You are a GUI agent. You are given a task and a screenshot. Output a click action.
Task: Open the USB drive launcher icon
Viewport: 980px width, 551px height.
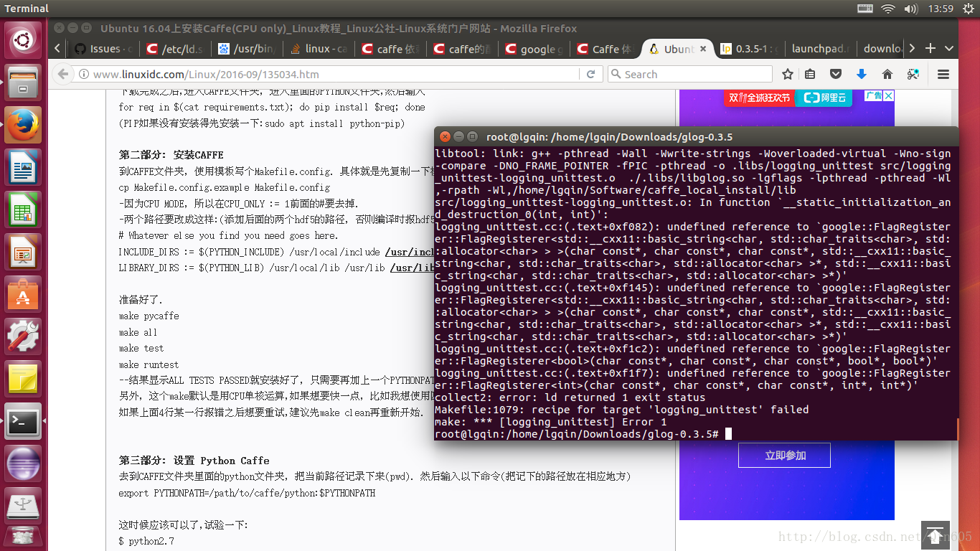pyautogui.click(x=24, y=506)
